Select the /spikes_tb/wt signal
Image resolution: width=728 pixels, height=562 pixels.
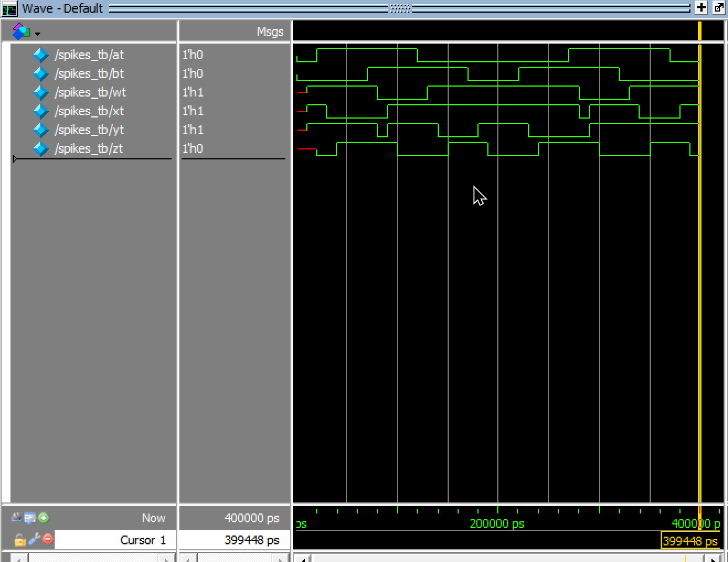pyautogui.click(x=91, y=93)
